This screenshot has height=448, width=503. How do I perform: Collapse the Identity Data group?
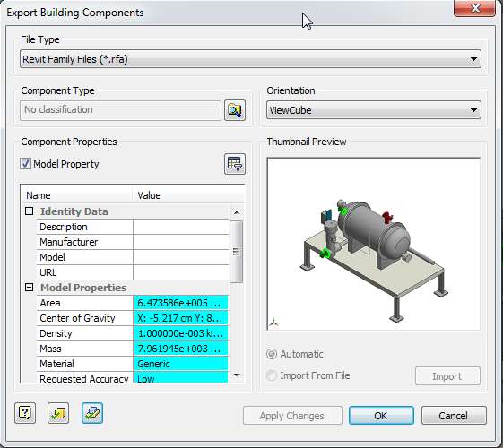click(x=30, y=211)
